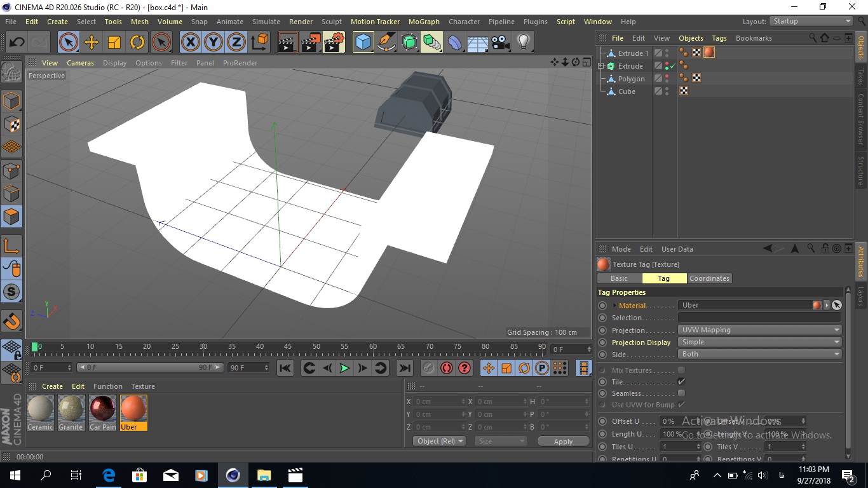Switch to Texture mode
This screenshot has width=868, height=488.
pyautogui.click(x=11, y=124)
